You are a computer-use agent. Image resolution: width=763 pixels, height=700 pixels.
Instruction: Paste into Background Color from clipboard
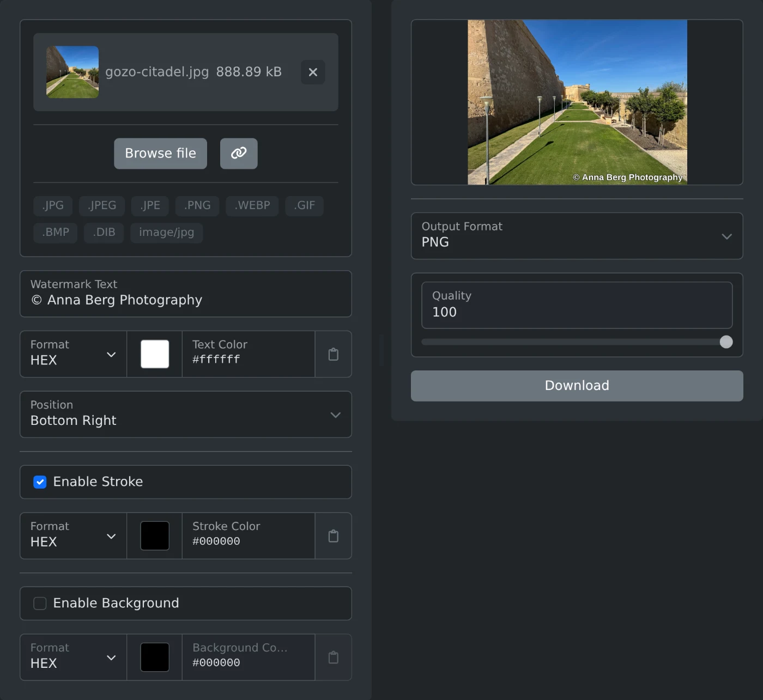(334, 658)
